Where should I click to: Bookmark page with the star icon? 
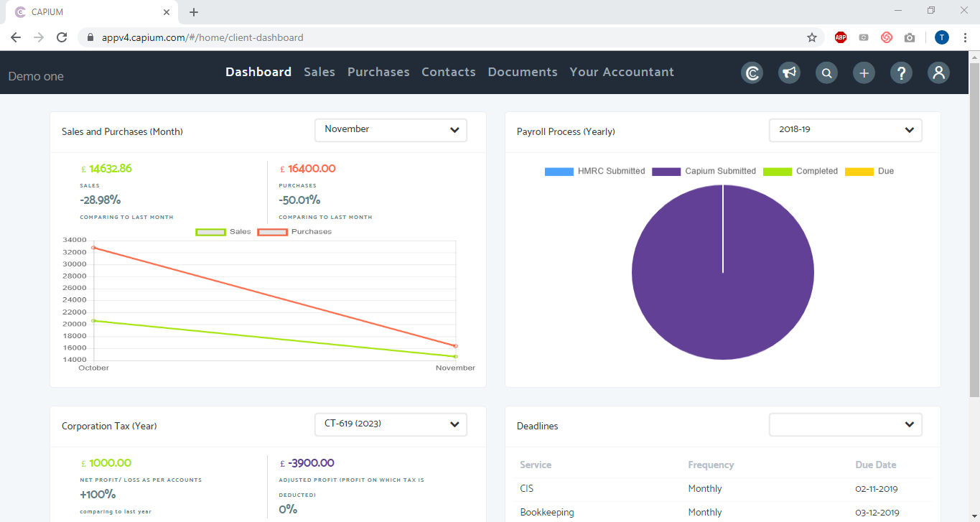(x=812, y=37)
